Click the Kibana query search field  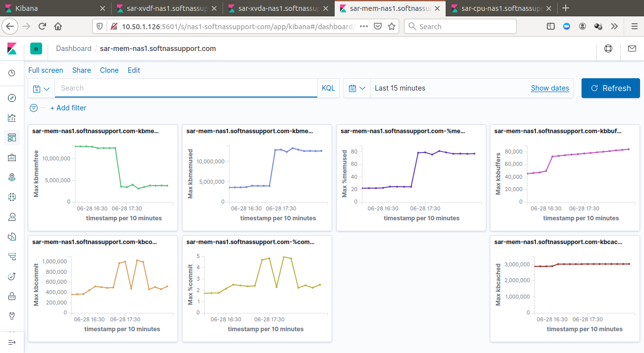coord(186,88)
